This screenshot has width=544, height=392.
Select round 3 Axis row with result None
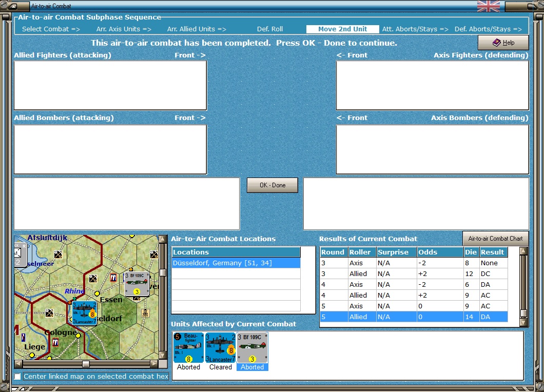[x=414, y=263]
